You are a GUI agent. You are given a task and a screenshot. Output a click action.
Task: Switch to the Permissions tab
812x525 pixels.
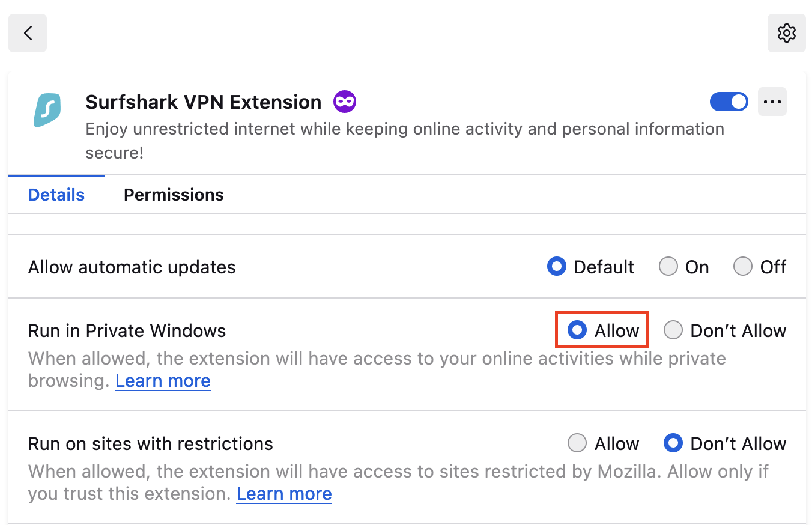[x=174, y=194]
